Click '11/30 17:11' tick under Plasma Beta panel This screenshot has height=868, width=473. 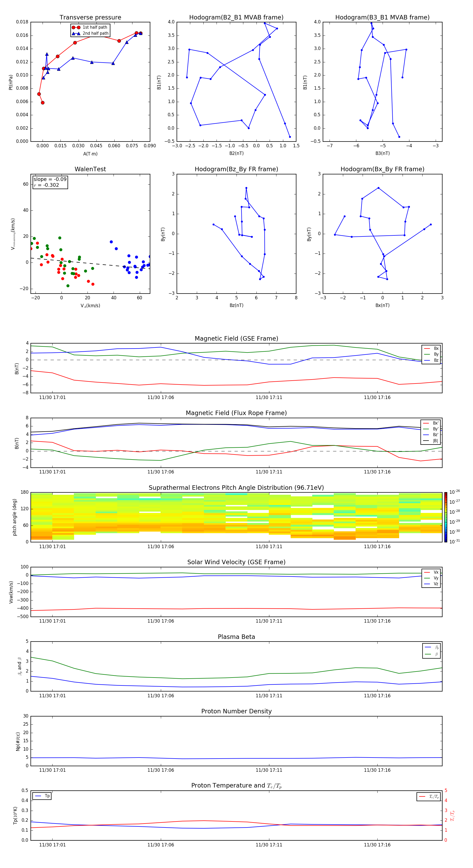click(269, 696)
